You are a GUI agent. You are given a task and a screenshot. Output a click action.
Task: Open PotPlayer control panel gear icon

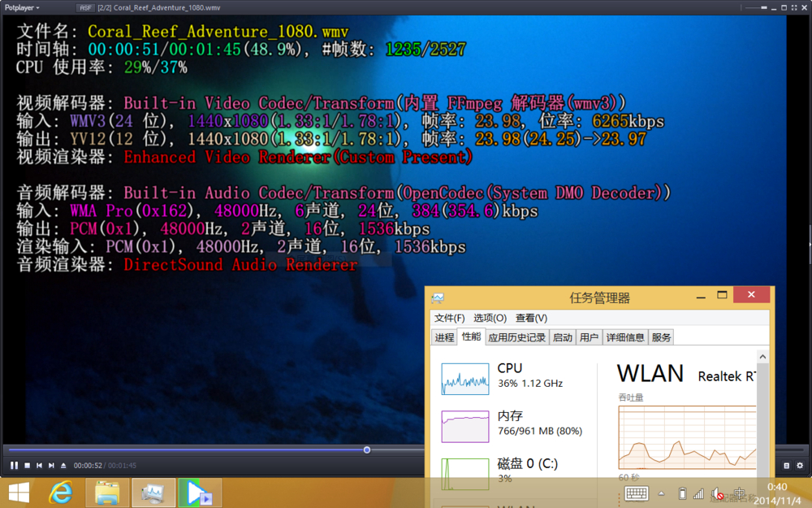[x=800, y=466]
